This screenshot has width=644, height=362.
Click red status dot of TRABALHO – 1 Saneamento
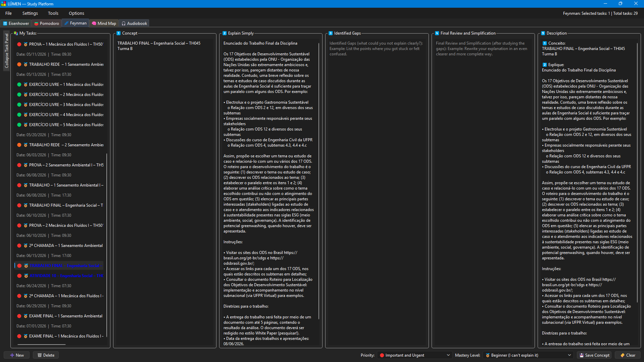point(19,185)
